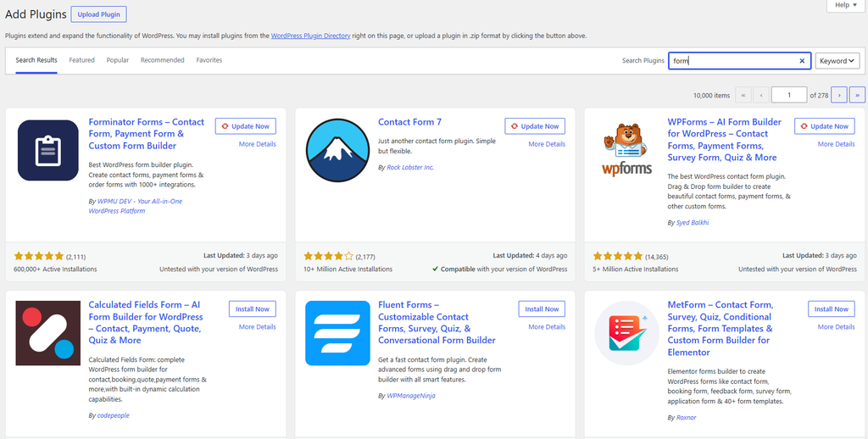Click 'Last Updated: 4 days ago' text

pyautogui.click(x=531, y=256)
